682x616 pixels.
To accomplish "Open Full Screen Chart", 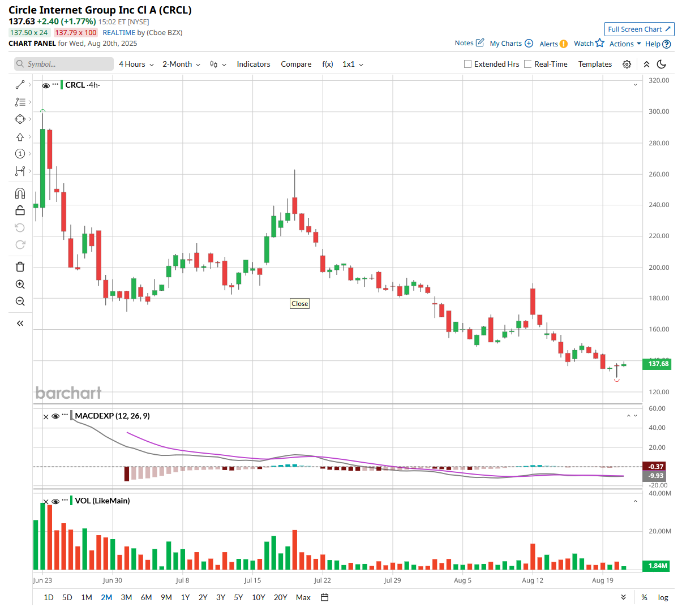I will 639,29.
